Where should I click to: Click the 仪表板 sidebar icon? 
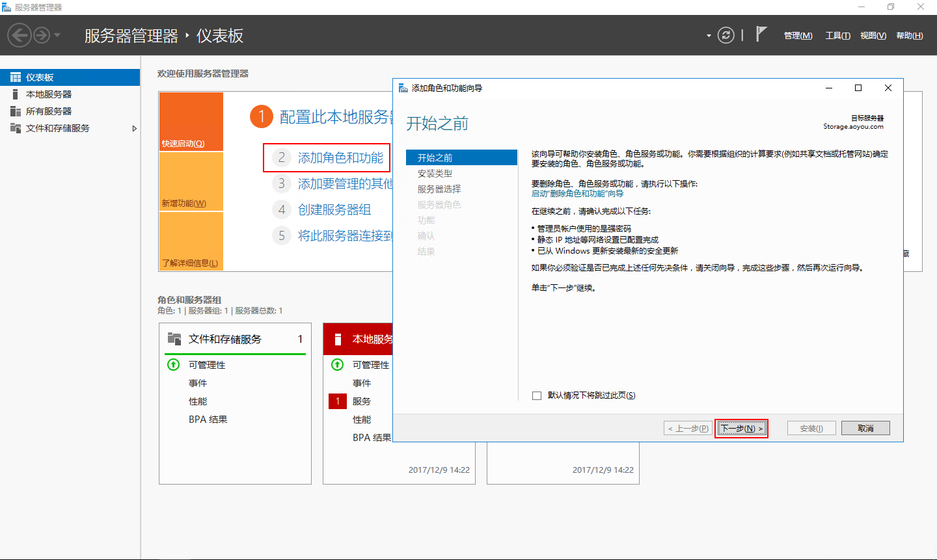pos(16,77)
